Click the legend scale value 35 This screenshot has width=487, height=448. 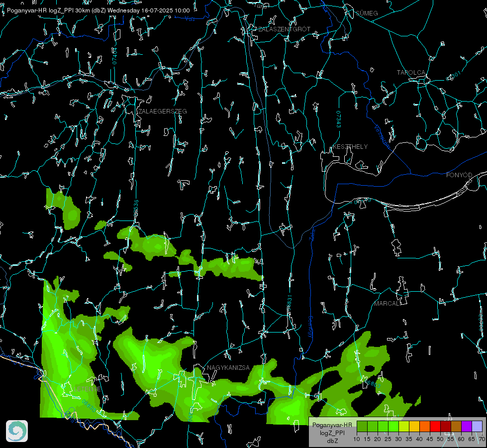[x=409, y=439]
